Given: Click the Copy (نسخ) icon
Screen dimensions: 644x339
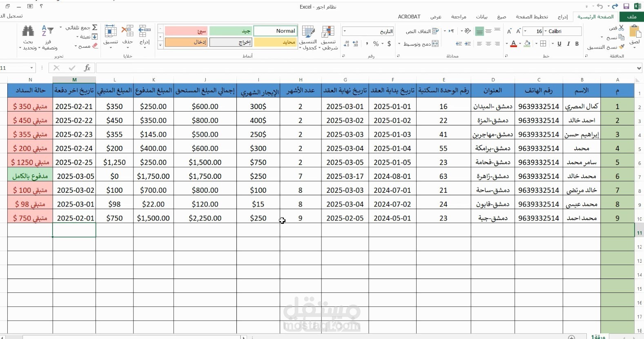Looking at the screenshot, I should (x=621, y=37).
